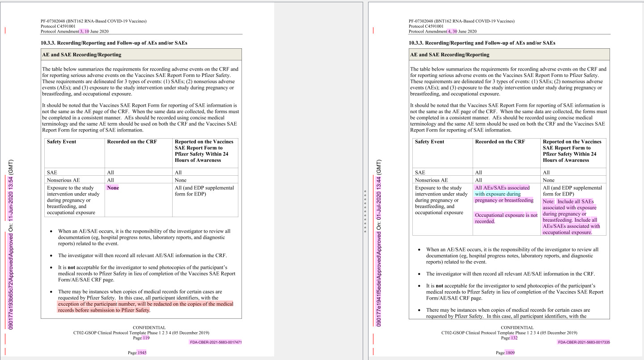Screen dimensions: 644x360
Task: Click "It should be noted" paragraph on Amendment 4 page
Action: tap(509, 118)
